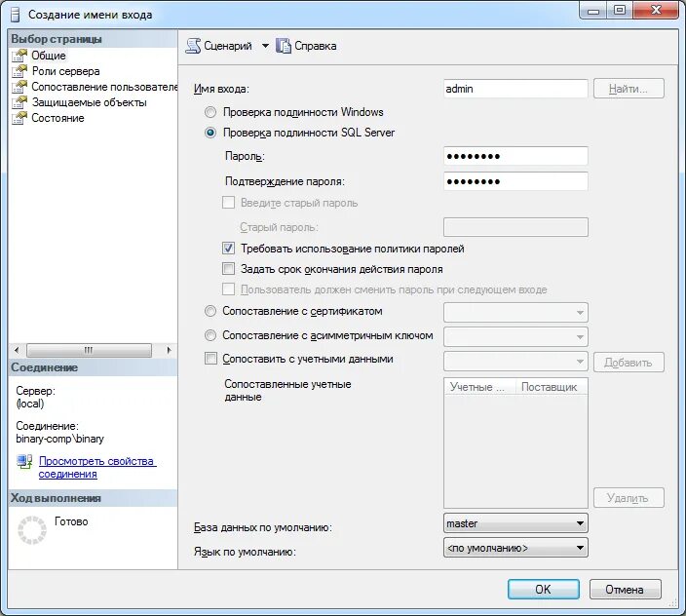Open the Сценарий dropdown arrow

pos(265,46)
